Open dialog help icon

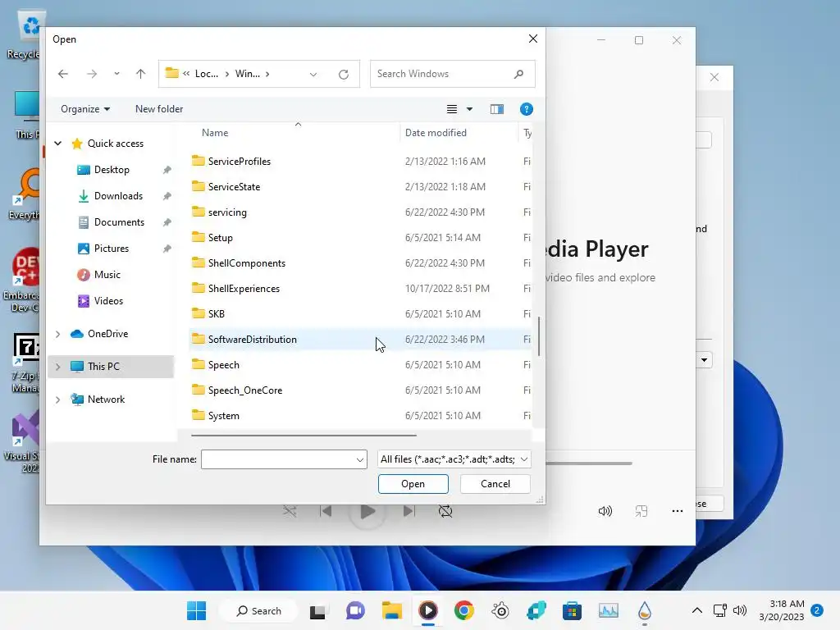pos(526,109)
